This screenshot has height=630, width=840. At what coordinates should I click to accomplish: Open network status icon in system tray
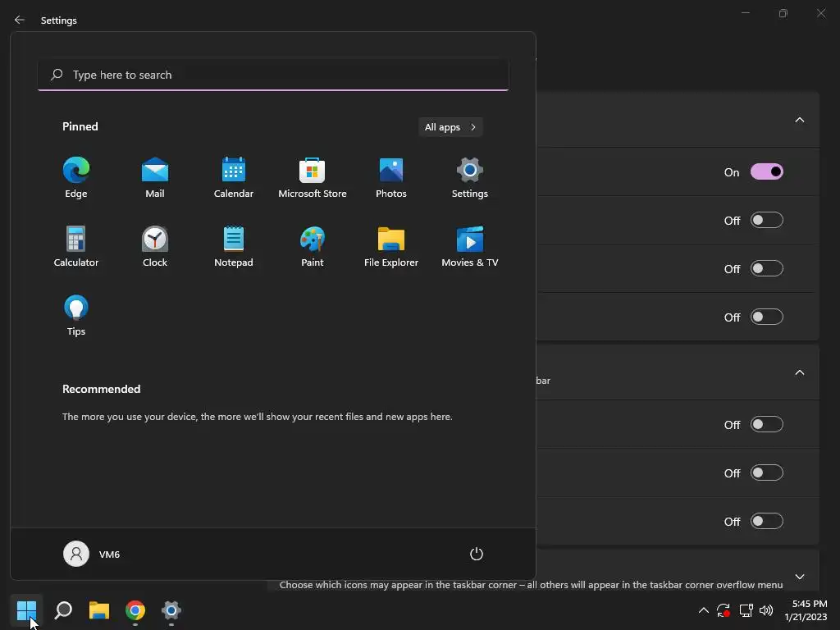(746, 610)
